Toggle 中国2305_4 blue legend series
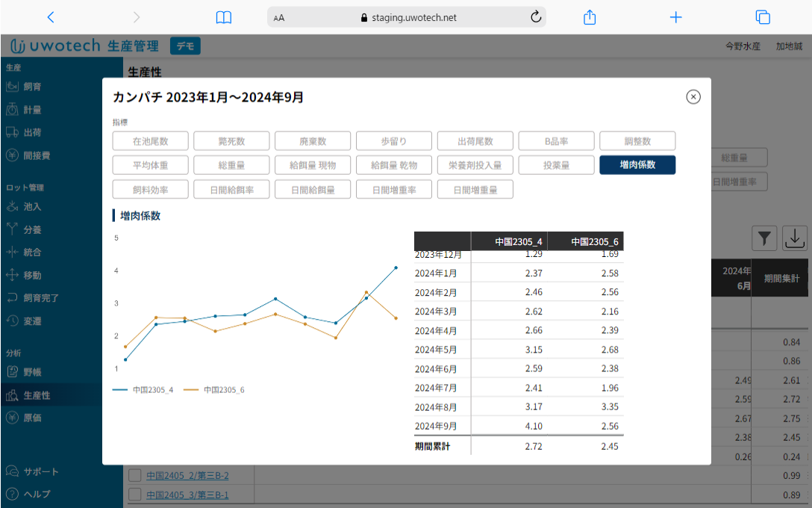 [x=143, y=390]
